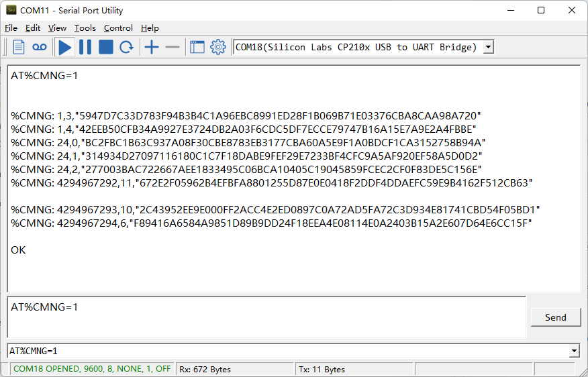Click the %CMNG: 4294967292,11 response line

pos(271,183)
